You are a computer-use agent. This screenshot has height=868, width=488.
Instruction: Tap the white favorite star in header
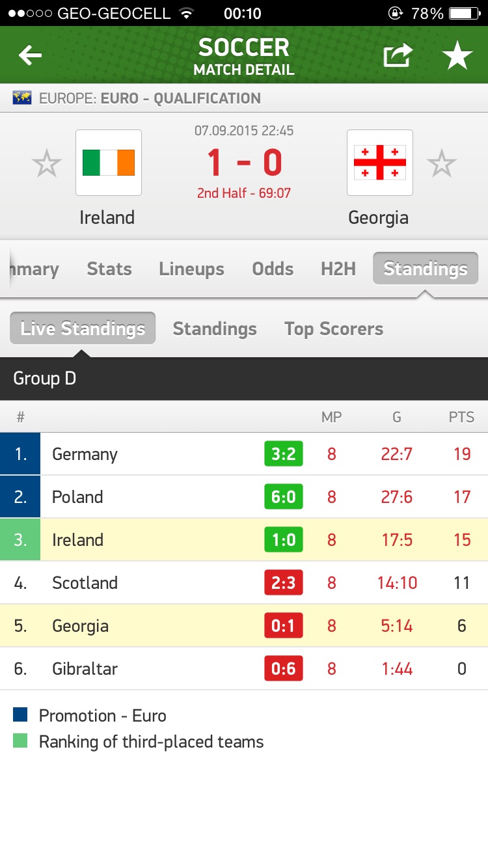tap(457, 56)
